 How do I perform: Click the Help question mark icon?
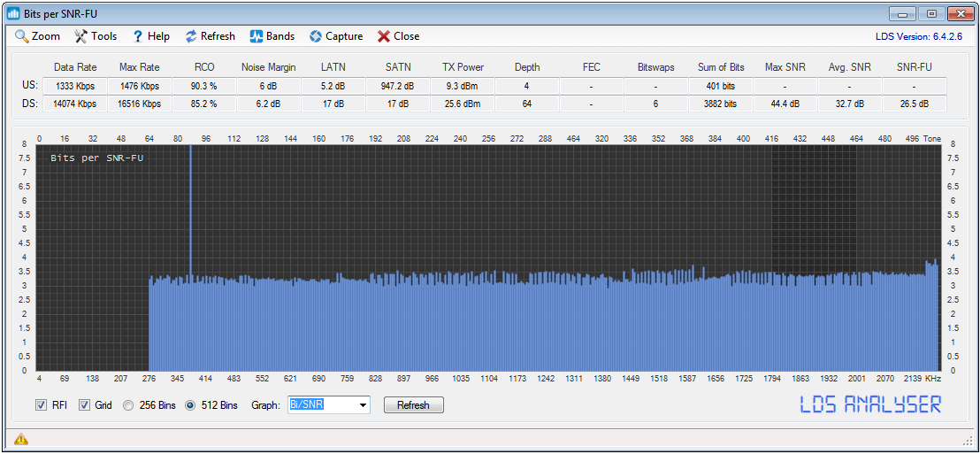point(138,36)
